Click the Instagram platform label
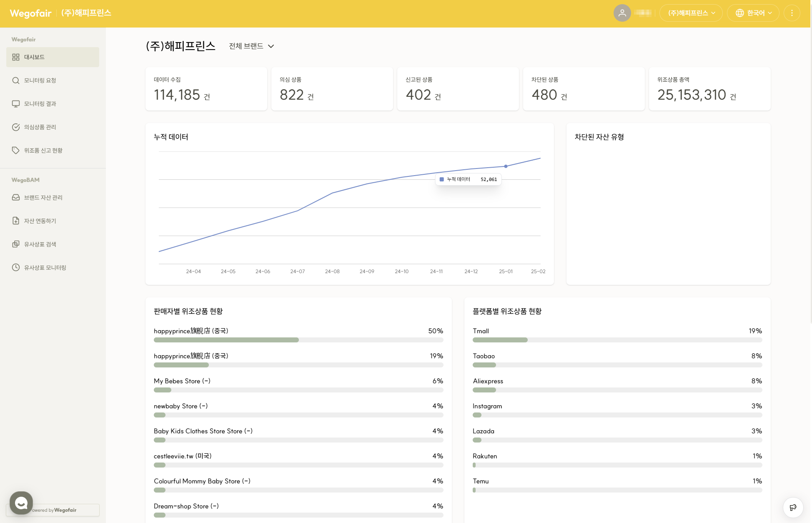Image resolution: width=812 pixels, height=523 pixels. (x=487, y=406)
